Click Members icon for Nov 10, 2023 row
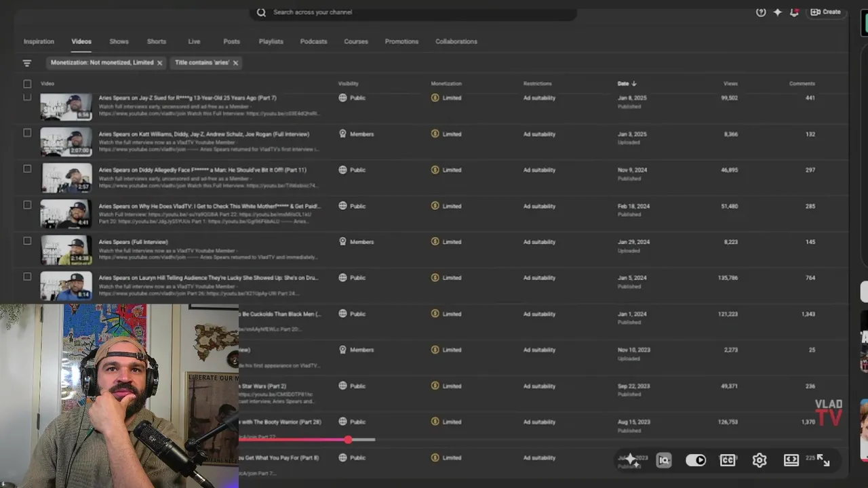The height and width of the screenshot is (488, 868). [342, 350]
